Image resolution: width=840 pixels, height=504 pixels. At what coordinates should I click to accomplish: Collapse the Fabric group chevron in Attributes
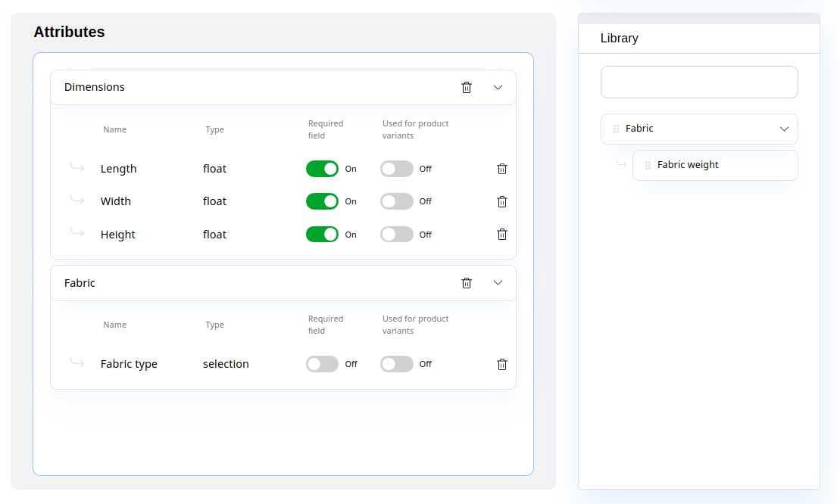pos(498,283)
